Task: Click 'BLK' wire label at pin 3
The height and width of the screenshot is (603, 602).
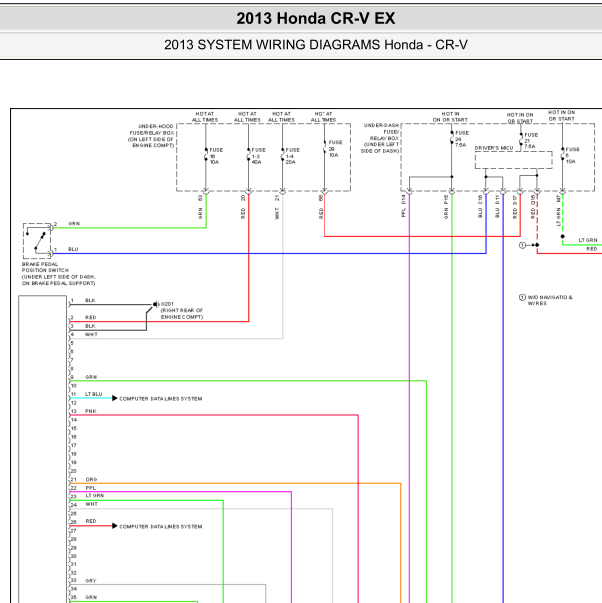Action: [x=90, y=326]
